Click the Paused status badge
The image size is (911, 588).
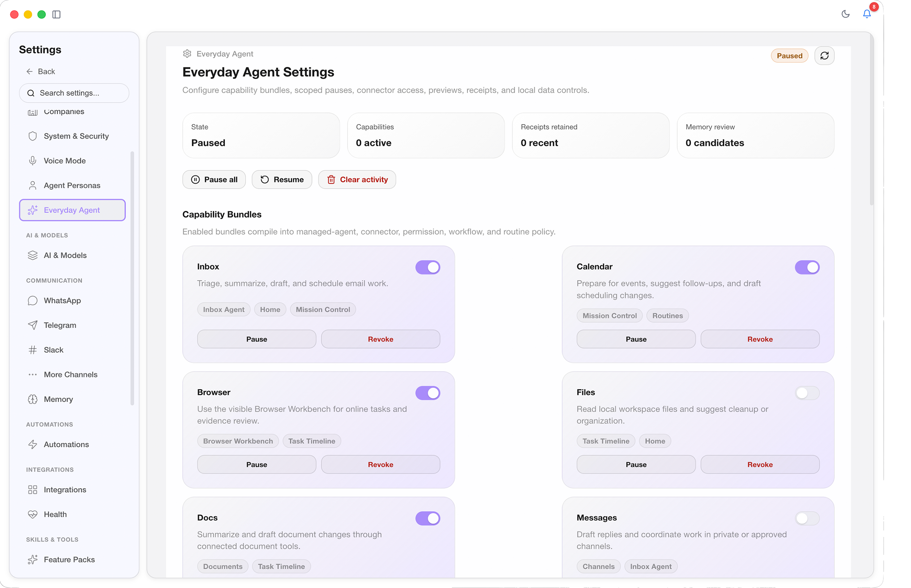(x=789, y=56)
